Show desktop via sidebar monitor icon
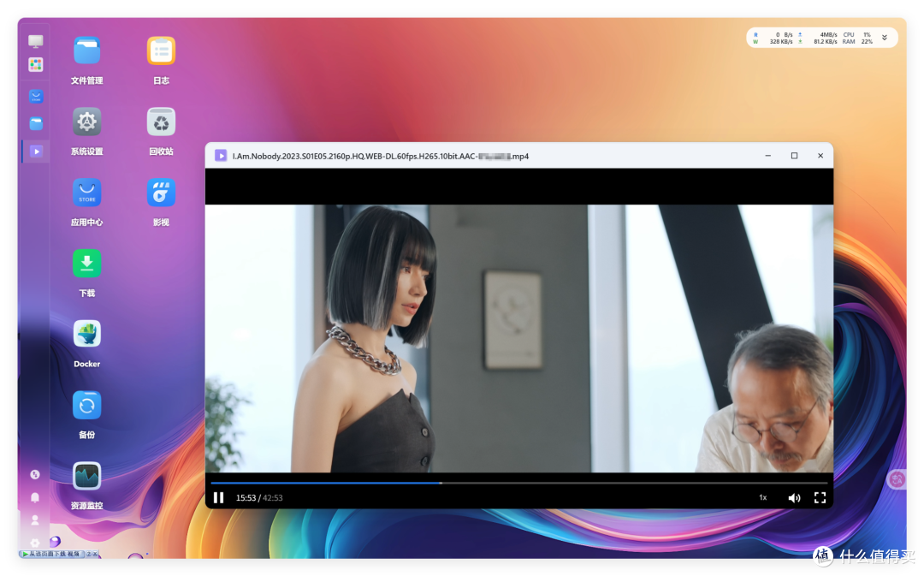Viewport: 924px width, 576px height. (36, 41)
